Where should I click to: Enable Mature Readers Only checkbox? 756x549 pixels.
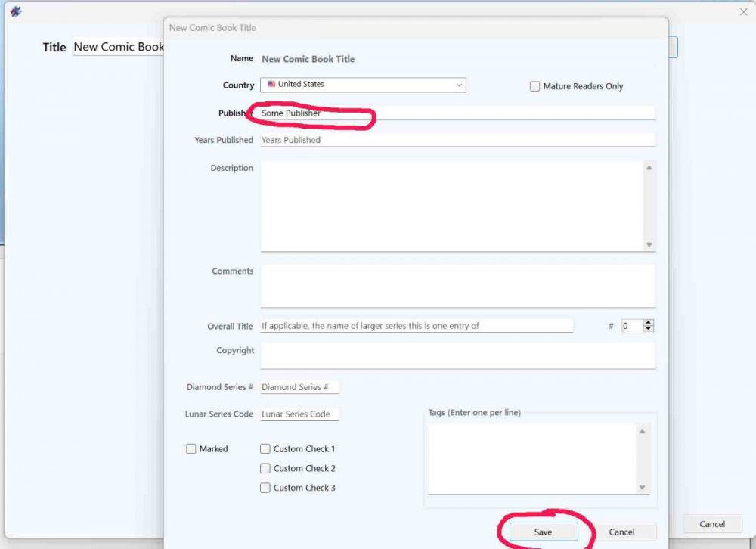click(x=536, y=86)
